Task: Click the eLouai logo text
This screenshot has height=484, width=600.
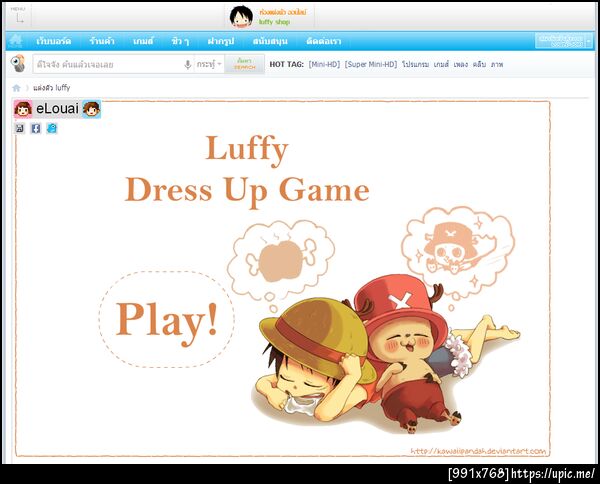Action: [x=57, y=109]
